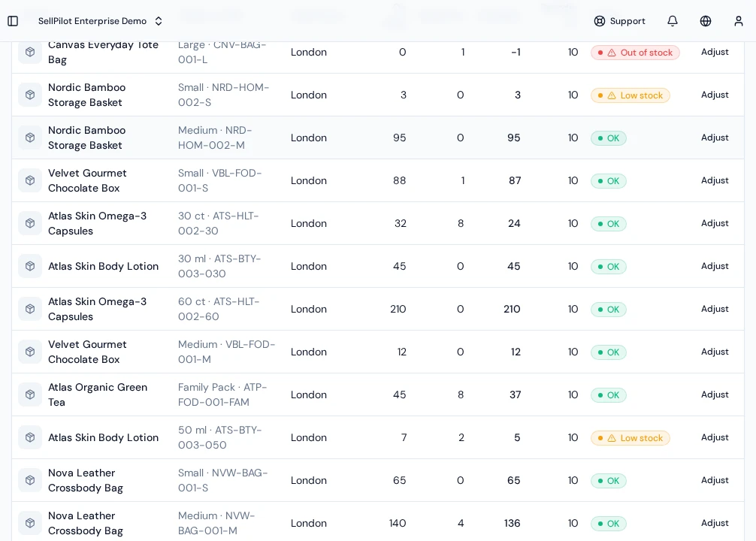Click Low stock badge for Body Lotion 50 ml
The image size is (756, 541).
631,438
